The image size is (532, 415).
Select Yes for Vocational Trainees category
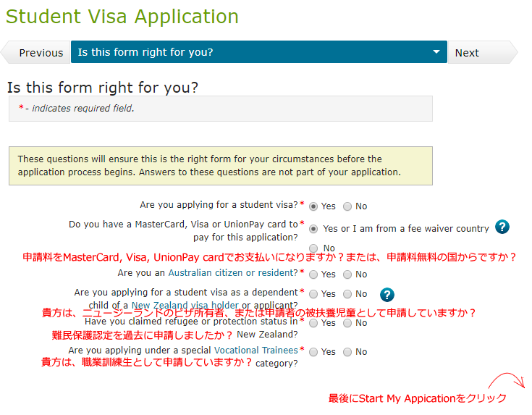(x=313, y=352)
